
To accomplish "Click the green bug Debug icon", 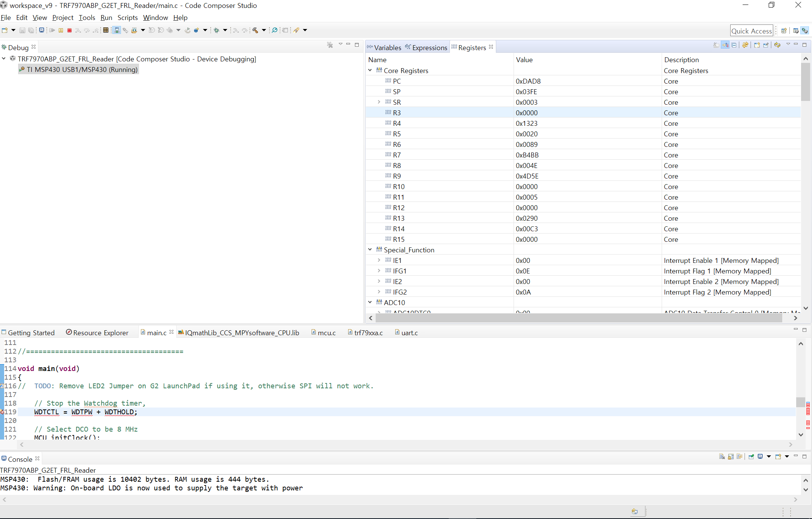I will [x=217, y=31].
